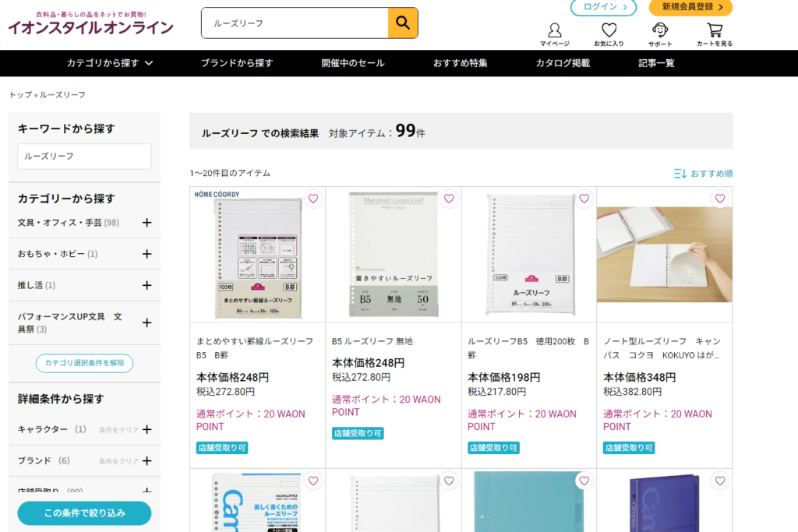Open Campus 美しく書くための loose leaf thumbnail
Image resolution: width=798 pixels, height=532 pixels.
[257, 501]
